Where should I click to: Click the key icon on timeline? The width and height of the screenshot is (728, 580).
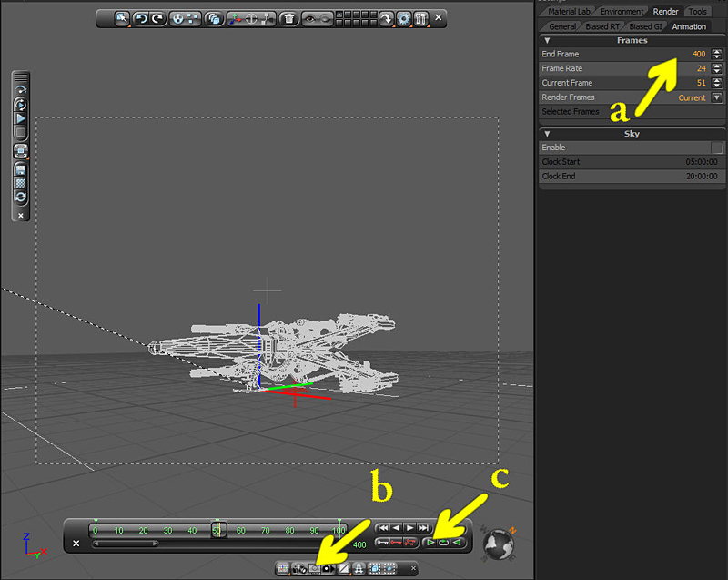383,543
